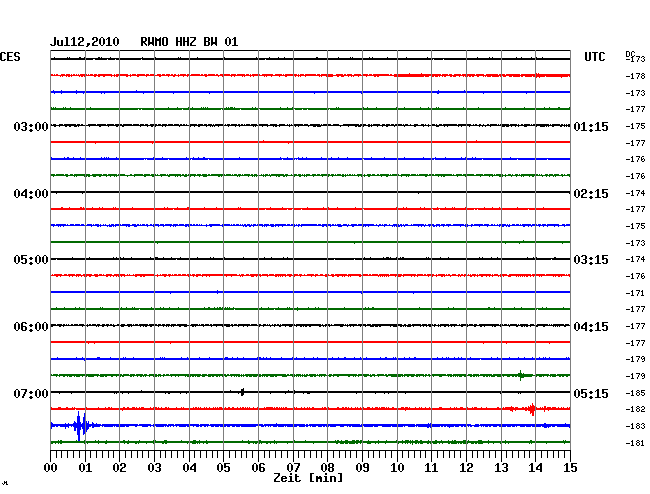This screenshot has width=650, height=494.
Task: Click the 06:00 local time label
Action: (31, 327)
